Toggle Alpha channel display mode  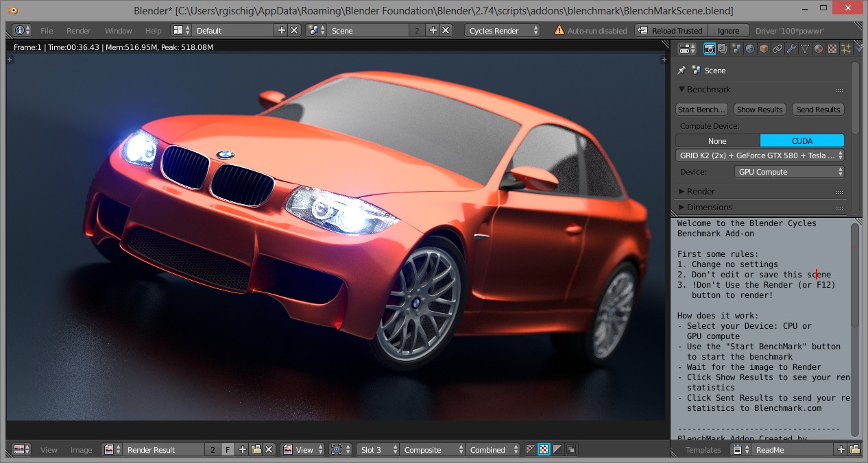[x=557, y=450]
